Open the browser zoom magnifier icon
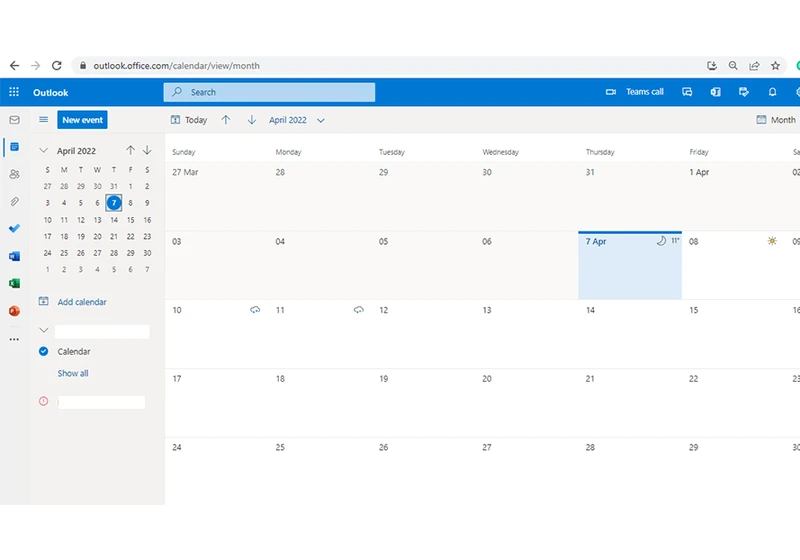 (733, 65)
